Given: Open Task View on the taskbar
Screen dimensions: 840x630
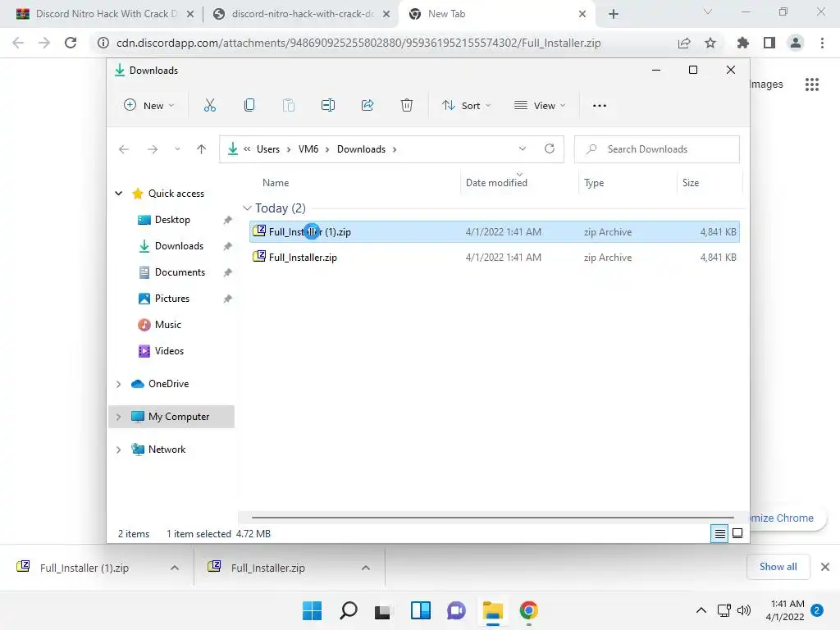Looking at the screenshot, I should click(382, 611).
